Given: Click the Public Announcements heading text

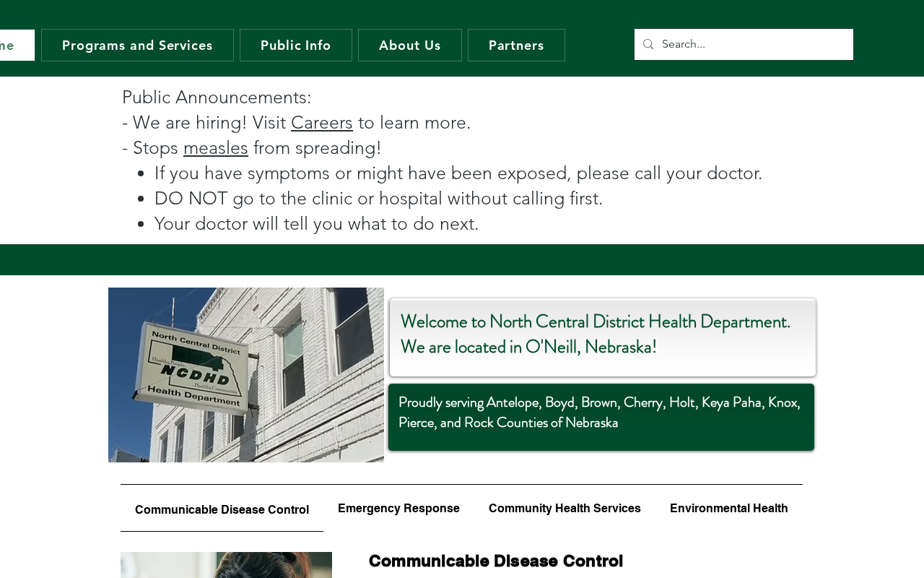Looking at the screenshot, I should 217,98.
